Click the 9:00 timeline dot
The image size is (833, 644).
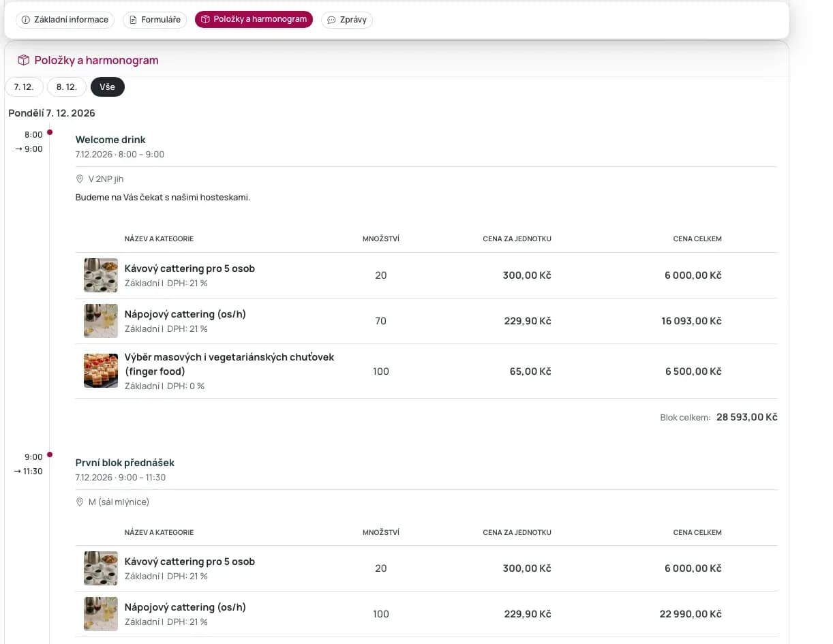(50, 455)
